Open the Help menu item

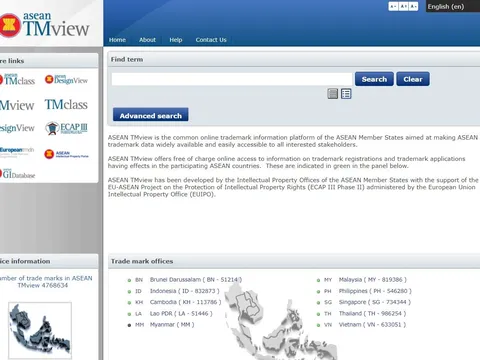(176, 40)
